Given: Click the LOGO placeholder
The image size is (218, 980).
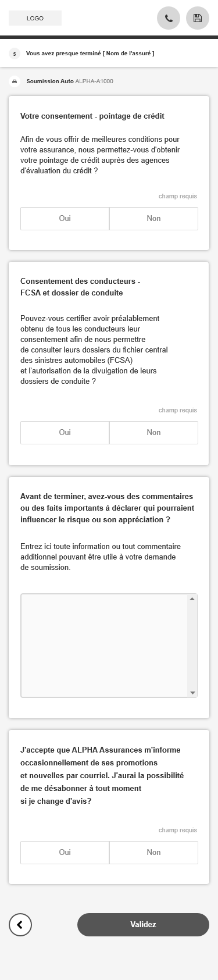Looking at the screenshot, I should (35, 19).
